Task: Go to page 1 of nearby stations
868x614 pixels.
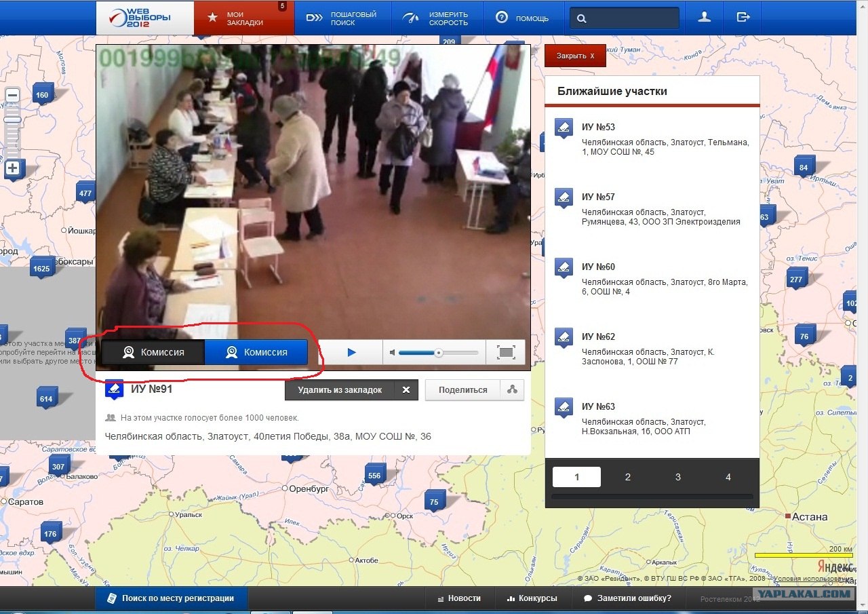Action: 576,477
